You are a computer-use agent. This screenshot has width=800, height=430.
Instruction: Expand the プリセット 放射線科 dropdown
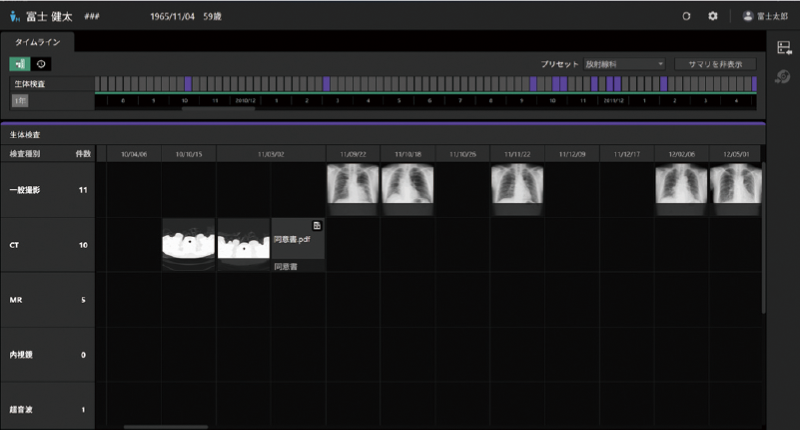point(624,64)
